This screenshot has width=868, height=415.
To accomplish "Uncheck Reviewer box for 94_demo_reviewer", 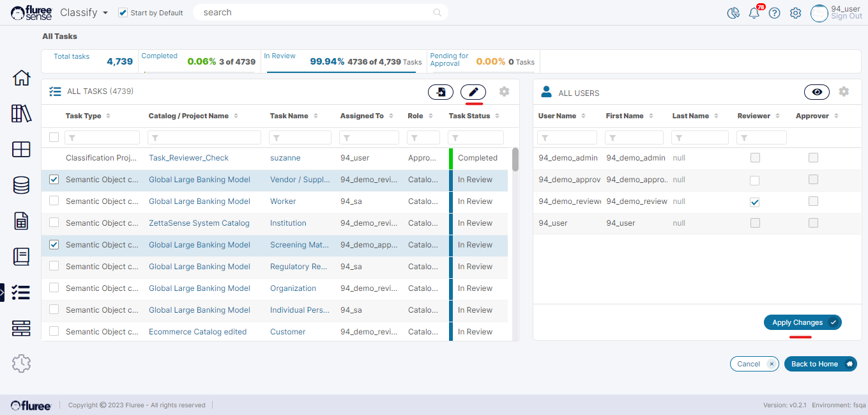I will 755,202.
